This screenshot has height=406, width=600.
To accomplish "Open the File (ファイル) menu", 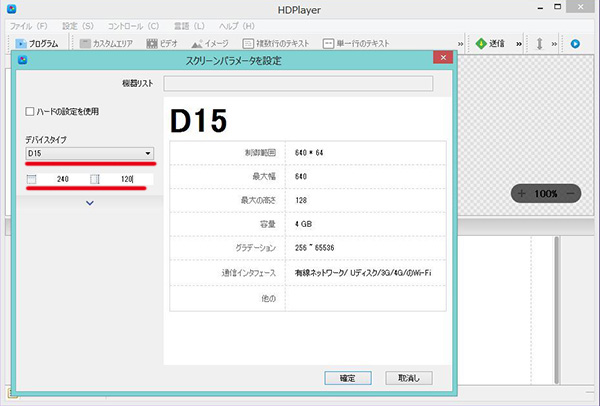I will click(28, 26).
